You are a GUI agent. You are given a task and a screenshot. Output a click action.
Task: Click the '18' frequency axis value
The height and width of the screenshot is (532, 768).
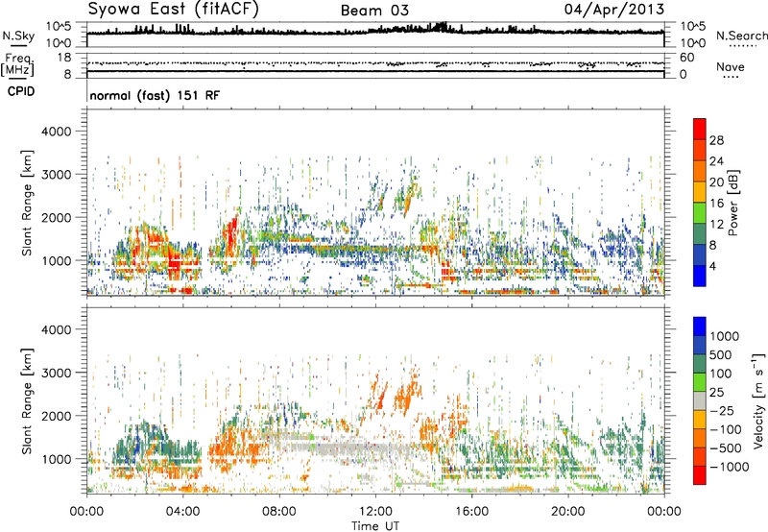pos(63,58)
